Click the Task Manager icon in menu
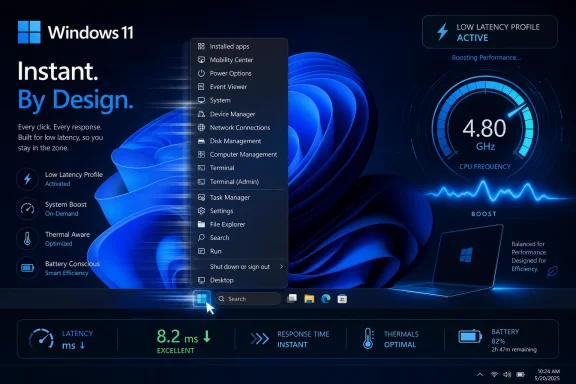 [201, 197]
